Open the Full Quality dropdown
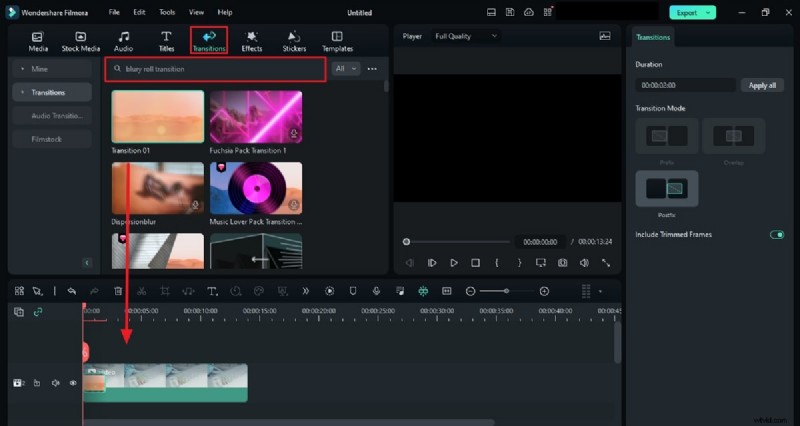The height and width of the screenshot is (426, 800). (x=466, y=36)
